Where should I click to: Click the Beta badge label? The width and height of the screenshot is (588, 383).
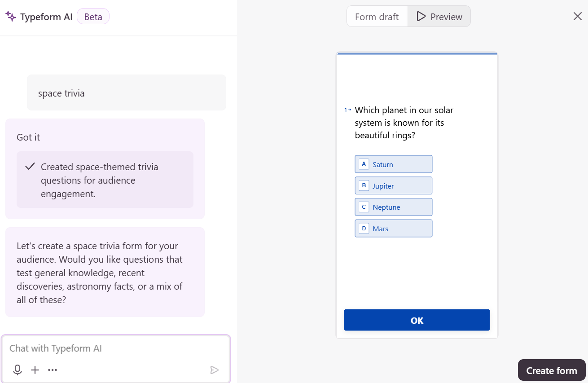point(93,17)
